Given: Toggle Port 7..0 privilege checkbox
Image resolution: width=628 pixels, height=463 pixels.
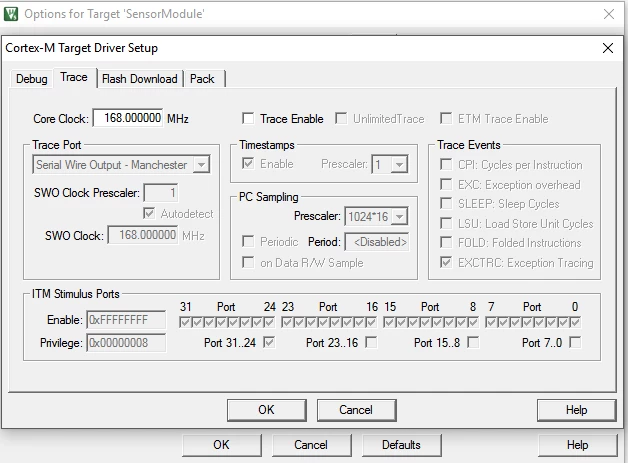Looking at the screenshot, I should click(576, 342).
